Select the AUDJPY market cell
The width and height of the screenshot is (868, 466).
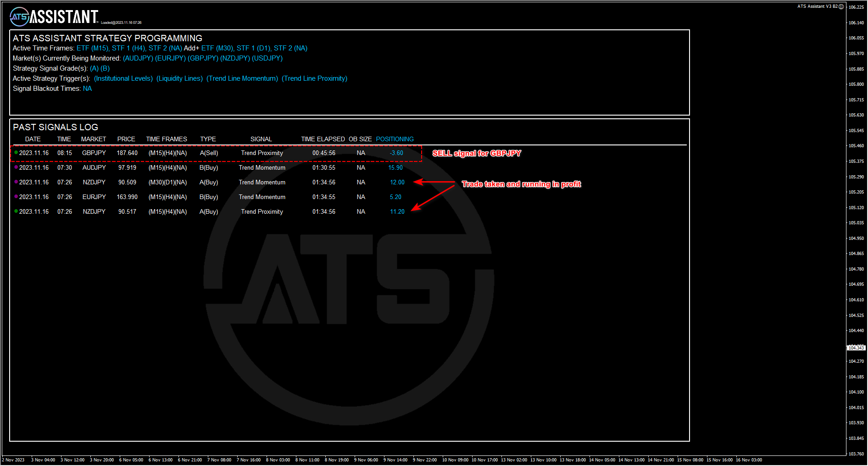point(94,167)
